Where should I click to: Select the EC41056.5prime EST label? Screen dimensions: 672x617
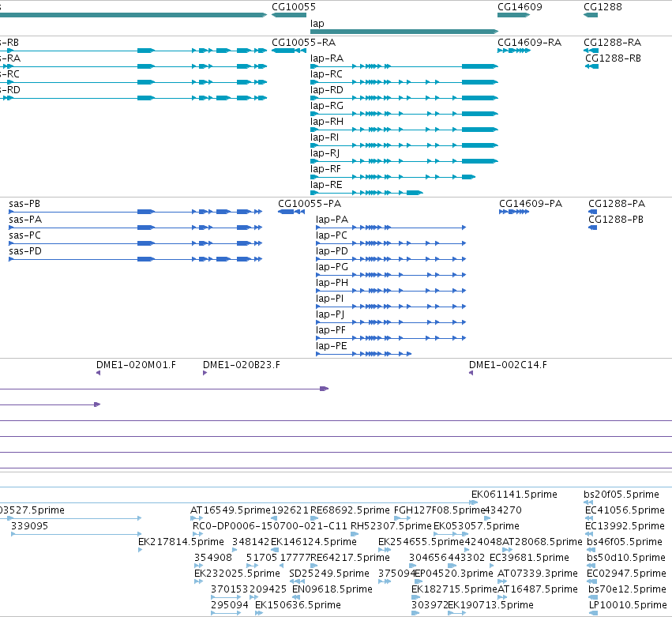tap(625, 510)
